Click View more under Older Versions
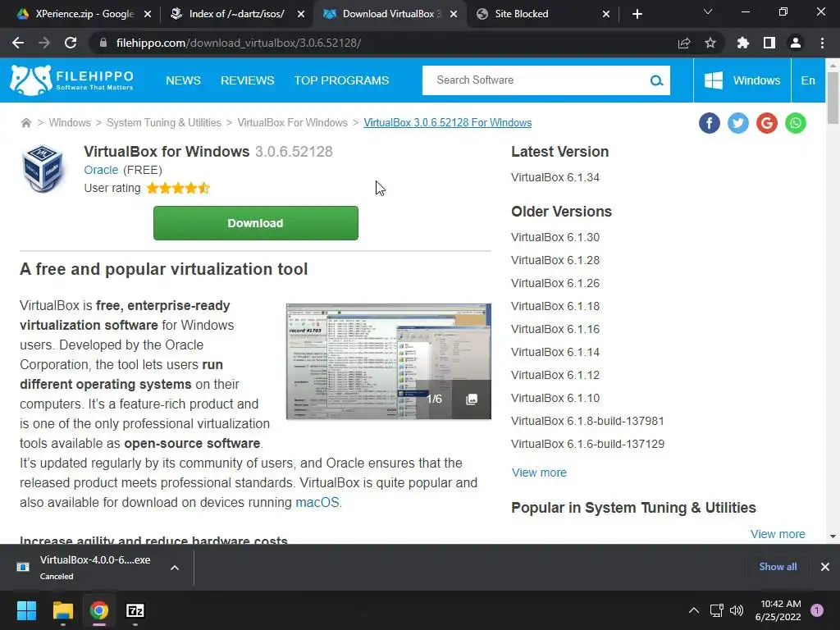 pyautogui.click(x=539, y=472)
